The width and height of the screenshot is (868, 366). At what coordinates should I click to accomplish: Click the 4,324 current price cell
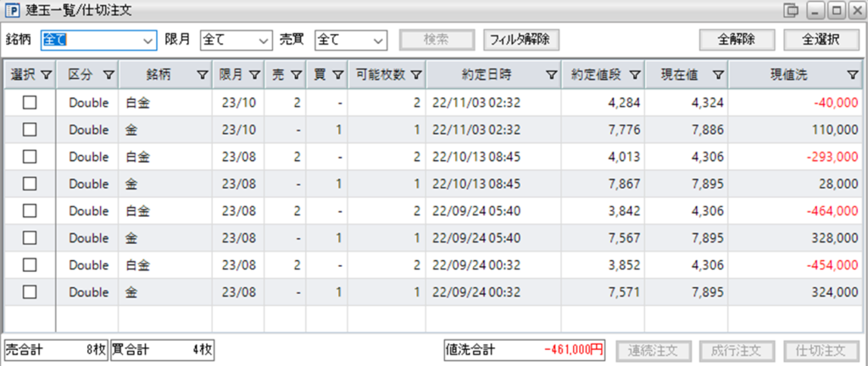point(687,103)
